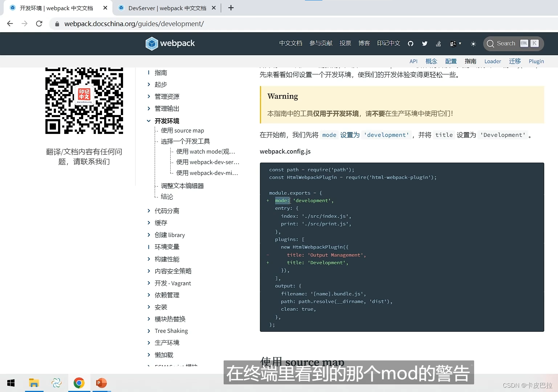Toggle the light/dark theme sun icon
The width and height of the screenshot is (558, 392).
[473, 44]
